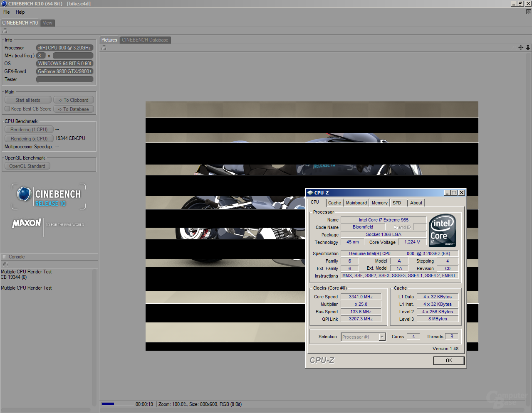Click the Socket 1366 LGA package value
Image resolution: width=532 pixels, height=413 pixels.
click(384, 234)
